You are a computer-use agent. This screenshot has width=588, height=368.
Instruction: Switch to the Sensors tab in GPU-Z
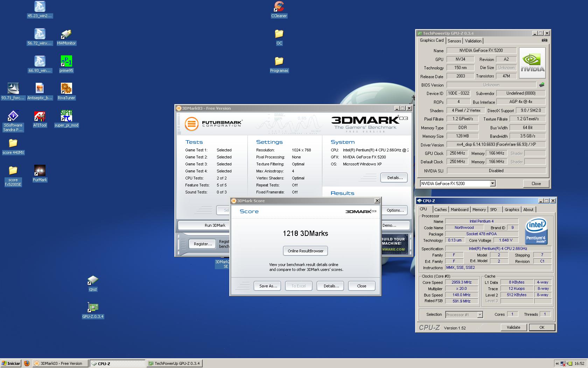tap(454, 41)
